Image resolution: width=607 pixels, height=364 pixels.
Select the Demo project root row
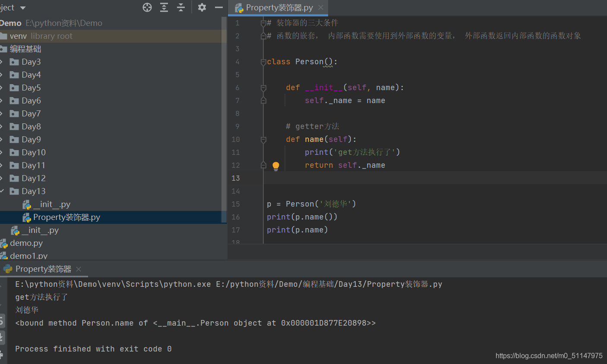pos(111,23)
